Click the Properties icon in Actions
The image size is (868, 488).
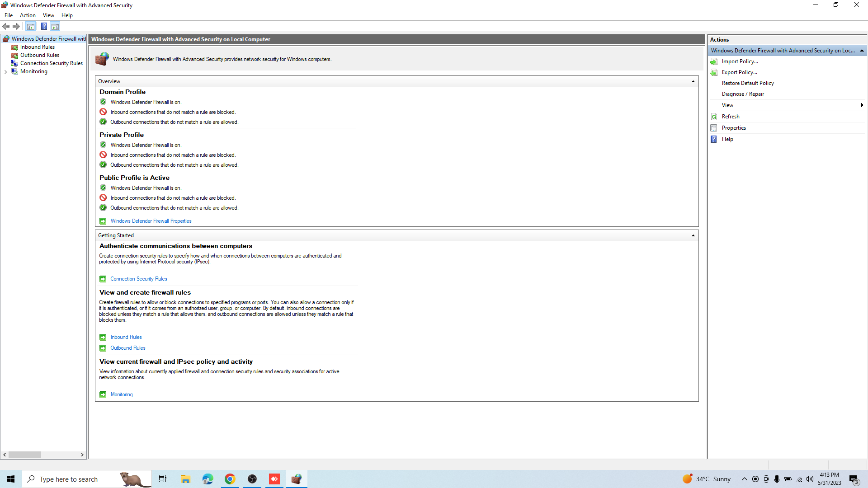coord(714,128)
